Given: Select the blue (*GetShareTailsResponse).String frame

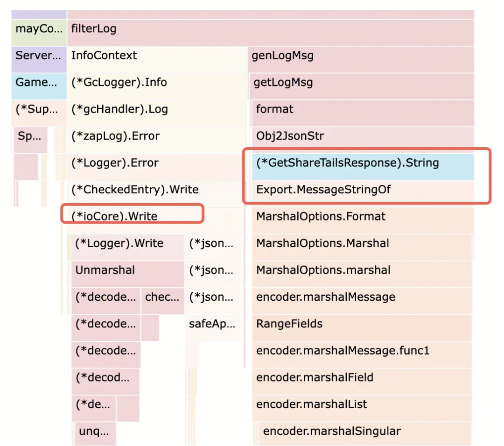Looking at the screenshot, I should (x=363, y=163).
